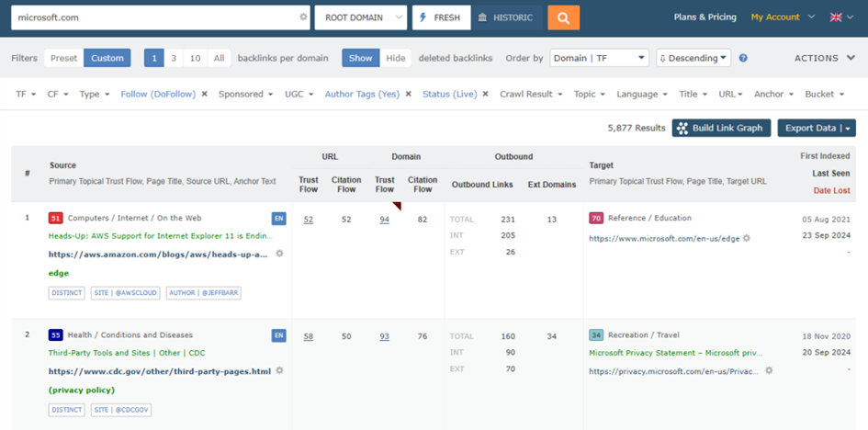Click the EN language badge in row 2
This screenshot has height=430, width=868.
(x=279, y=335)
